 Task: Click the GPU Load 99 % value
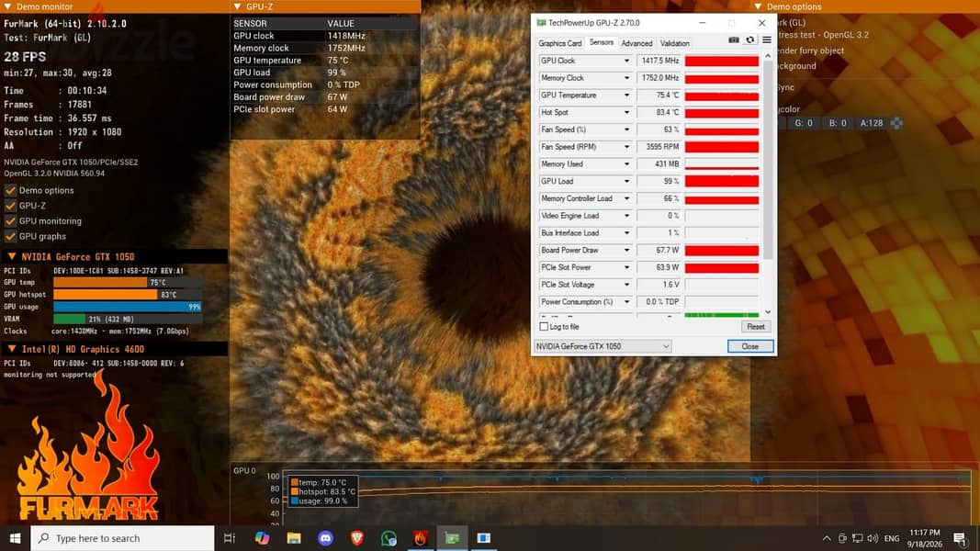[x=659, y=181]
